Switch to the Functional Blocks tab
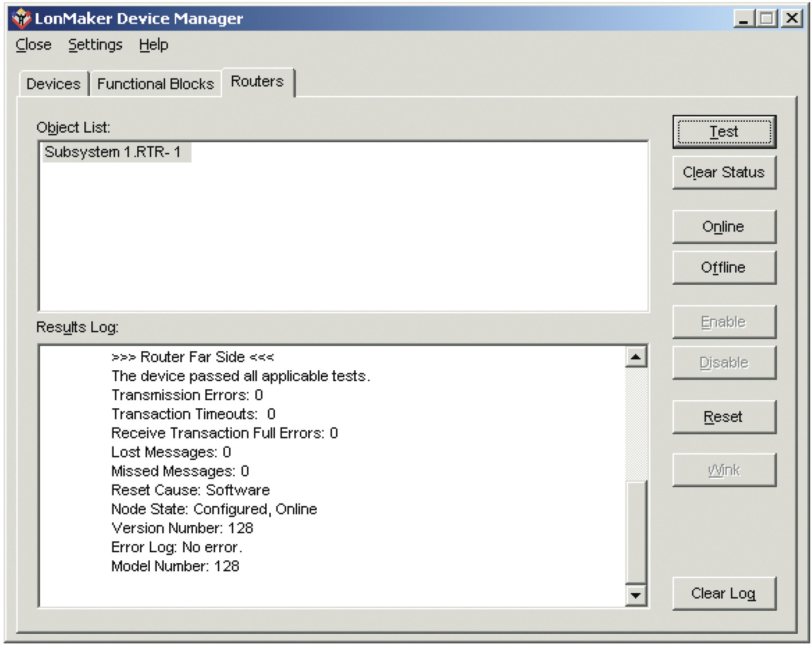 coord(155,84)
